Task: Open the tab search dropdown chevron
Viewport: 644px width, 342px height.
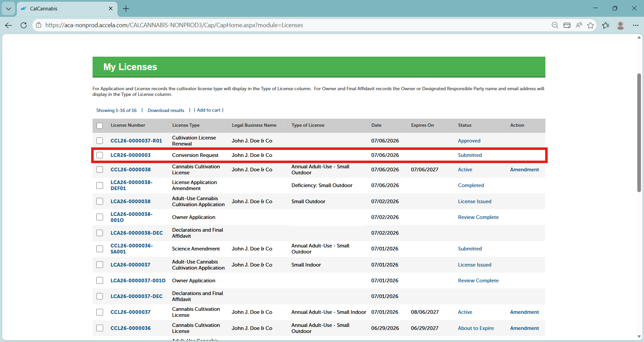Action: 8,9
